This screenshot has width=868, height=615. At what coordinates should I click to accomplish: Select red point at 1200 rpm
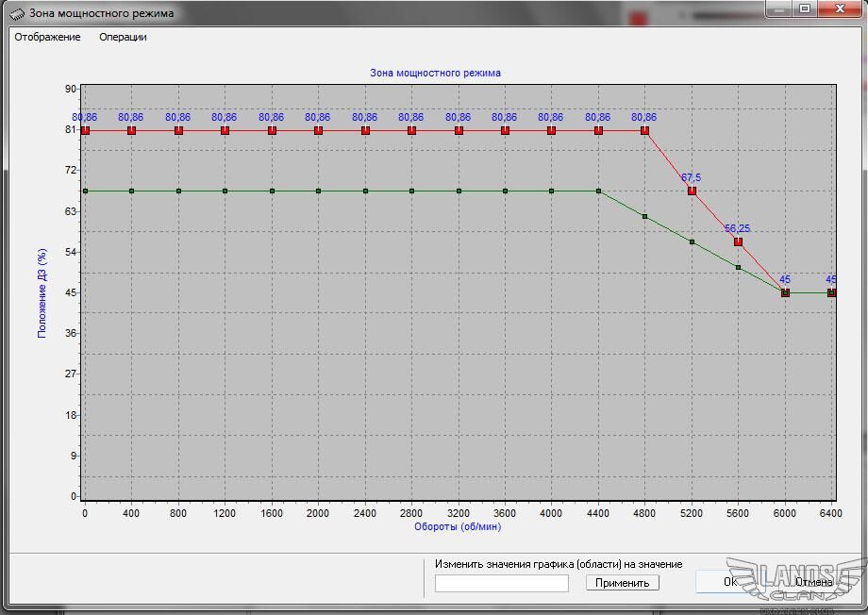click(x=225, y=130)
